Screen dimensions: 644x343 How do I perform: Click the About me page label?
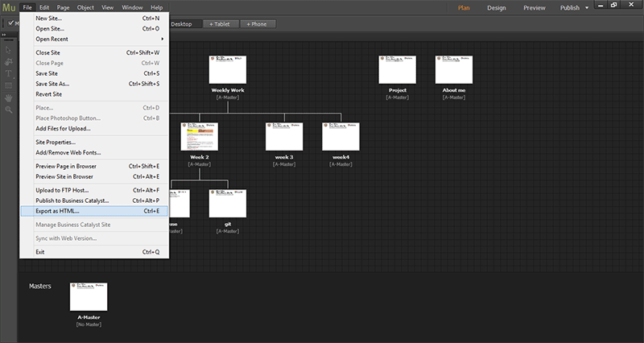click(x=454, y=90)
